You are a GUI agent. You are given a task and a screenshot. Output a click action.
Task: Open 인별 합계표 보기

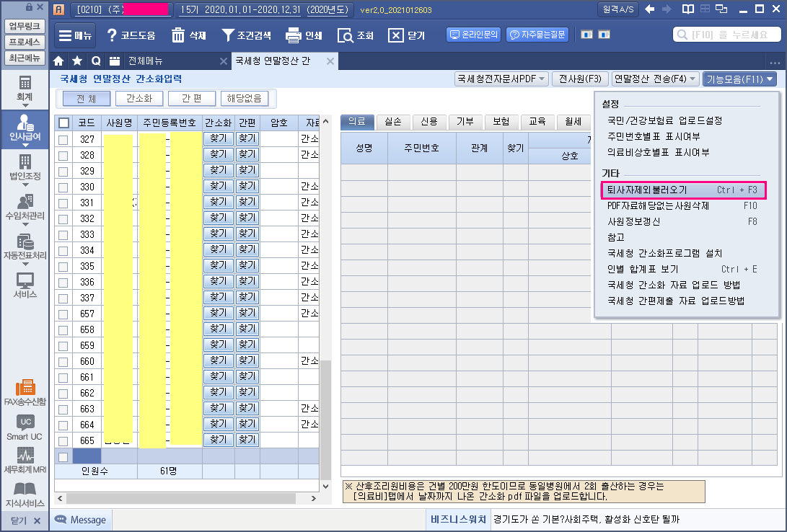[682, 269]
